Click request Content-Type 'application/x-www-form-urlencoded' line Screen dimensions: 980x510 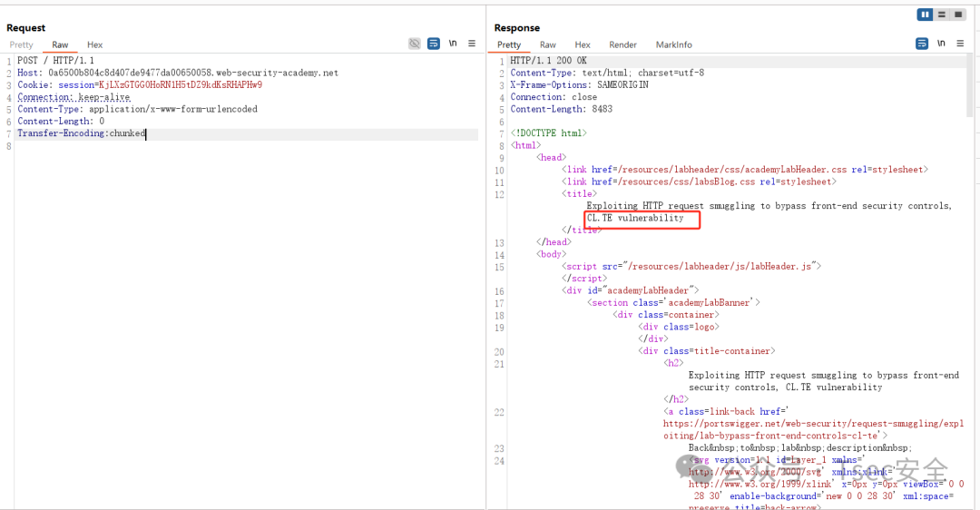coord(137,109)
